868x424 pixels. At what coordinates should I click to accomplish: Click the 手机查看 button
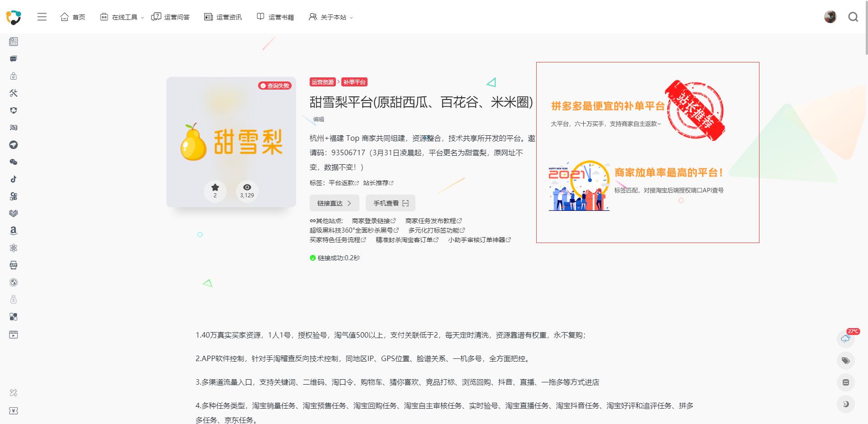[x=391, y=203]
